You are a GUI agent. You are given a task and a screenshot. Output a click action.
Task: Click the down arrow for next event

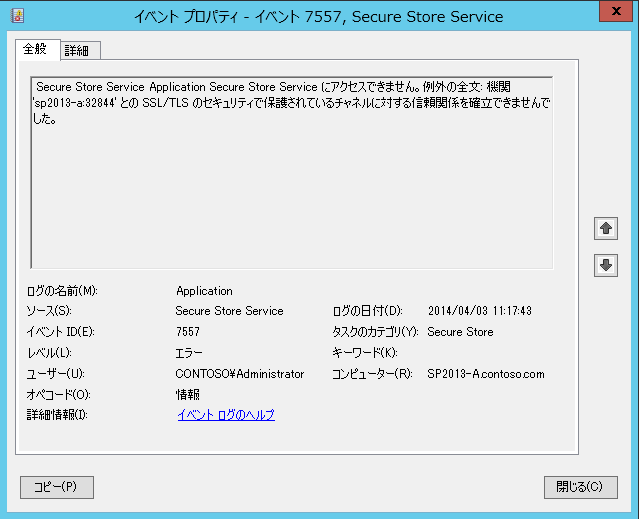pos(606,266)
